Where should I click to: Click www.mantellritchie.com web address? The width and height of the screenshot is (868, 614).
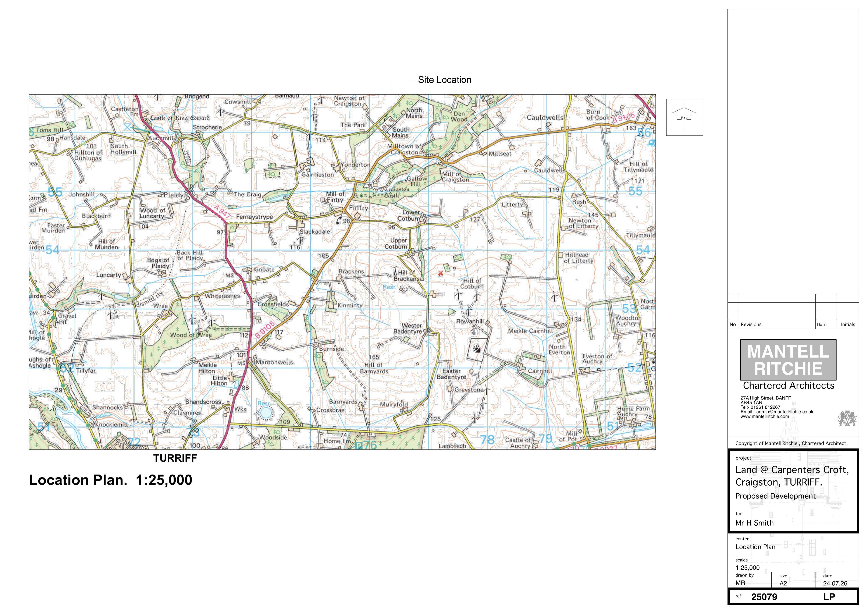click(764, 416)
